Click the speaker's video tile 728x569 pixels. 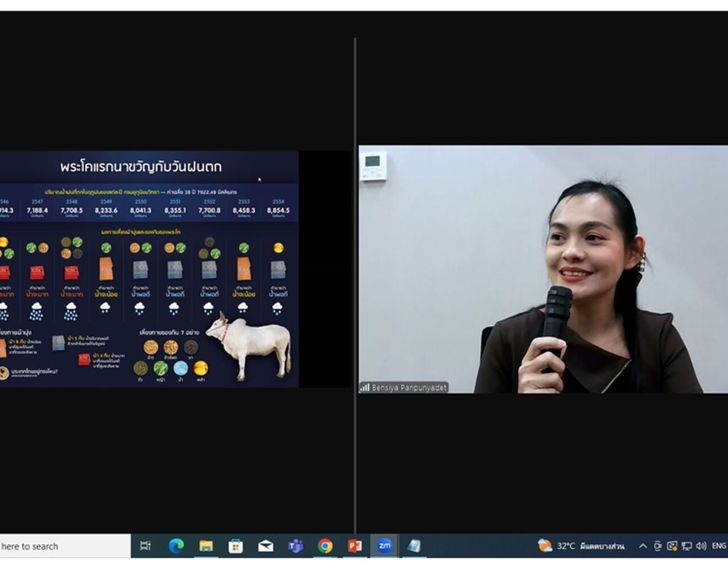click(x=543, y=269)
